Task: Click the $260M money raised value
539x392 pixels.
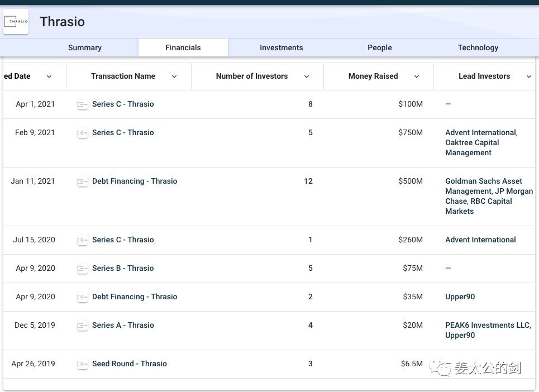Action: coord(411,240)
